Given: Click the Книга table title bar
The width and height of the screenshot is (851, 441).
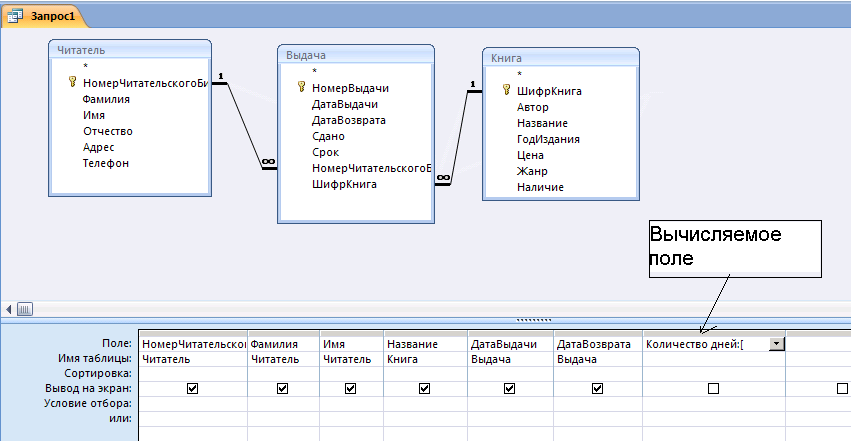Looking at the screenshot, I should click(x=561, y=57).
